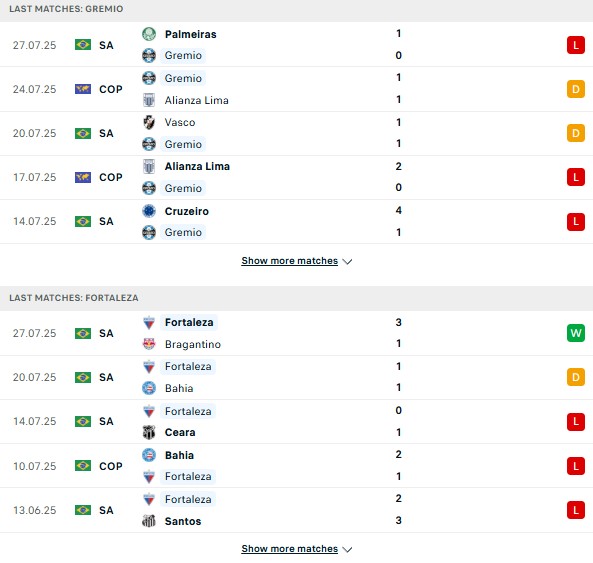Screen dimensions: 593x563
Task: Click the chevron beside Gremio's Show more matches
Action: coord(347,262)
